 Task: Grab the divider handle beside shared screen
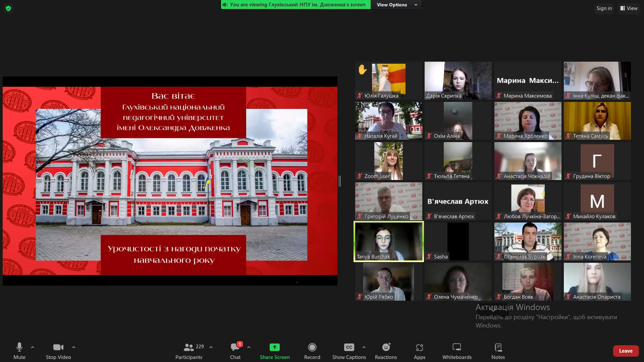coord(340,181)
